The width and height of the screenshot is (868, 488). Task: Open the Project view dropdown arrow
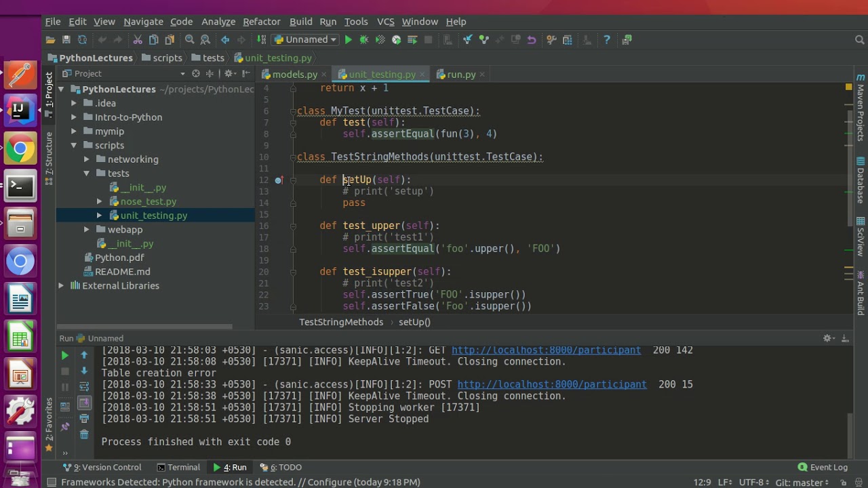pyautogui.click(x=182, y=74)
